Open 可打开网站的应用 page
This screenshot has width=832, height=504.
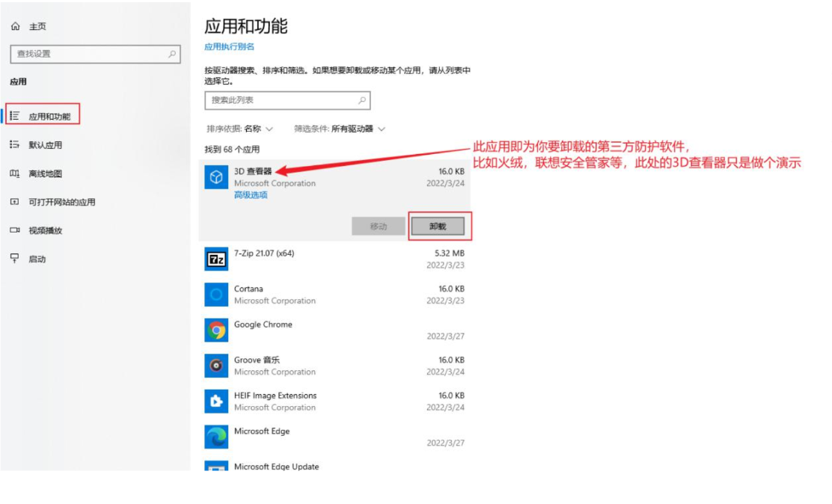[62, 202]
